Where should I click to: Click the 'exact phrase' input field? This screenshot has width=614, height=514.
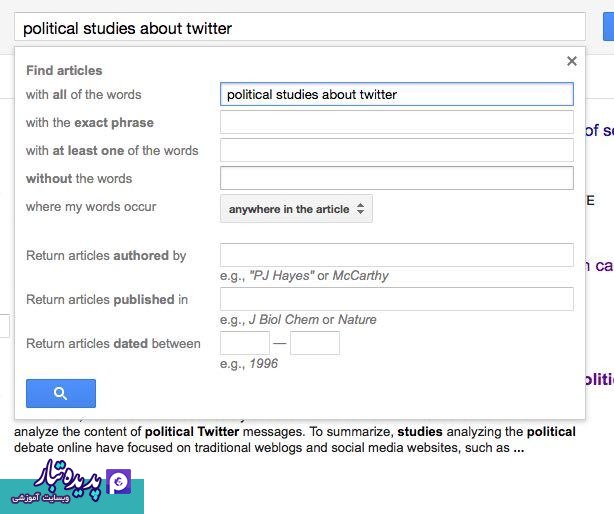pos(397,122)
